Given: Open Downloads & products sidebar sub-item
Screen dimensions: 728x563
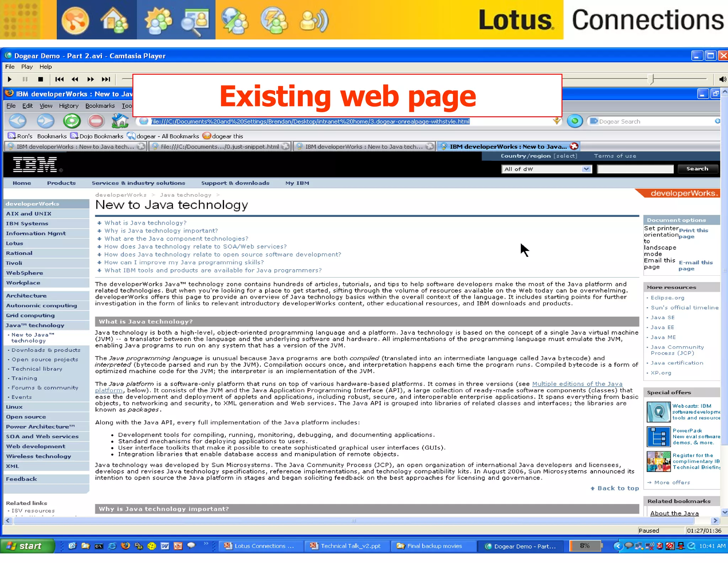Looking at the screenshot, I should coord(46,350).
